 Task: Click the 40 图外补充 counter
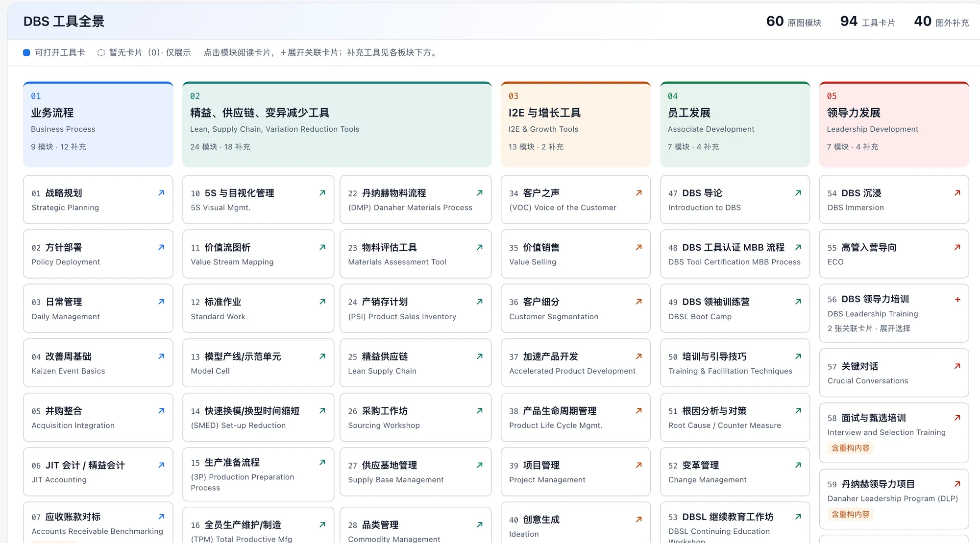(941, 22)
